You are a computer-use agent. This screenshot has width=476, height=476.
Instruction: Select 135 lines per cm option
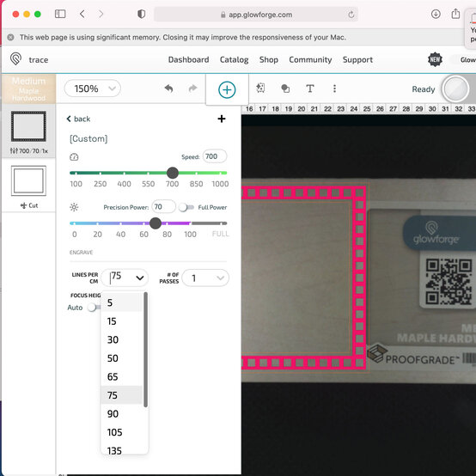(121, 449)
